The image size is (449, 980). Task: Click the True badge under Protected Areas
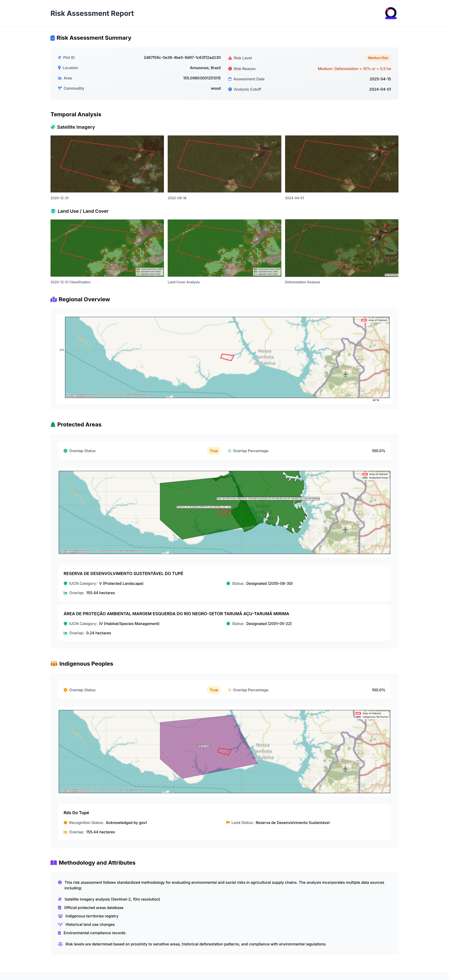tap(214, 451)
